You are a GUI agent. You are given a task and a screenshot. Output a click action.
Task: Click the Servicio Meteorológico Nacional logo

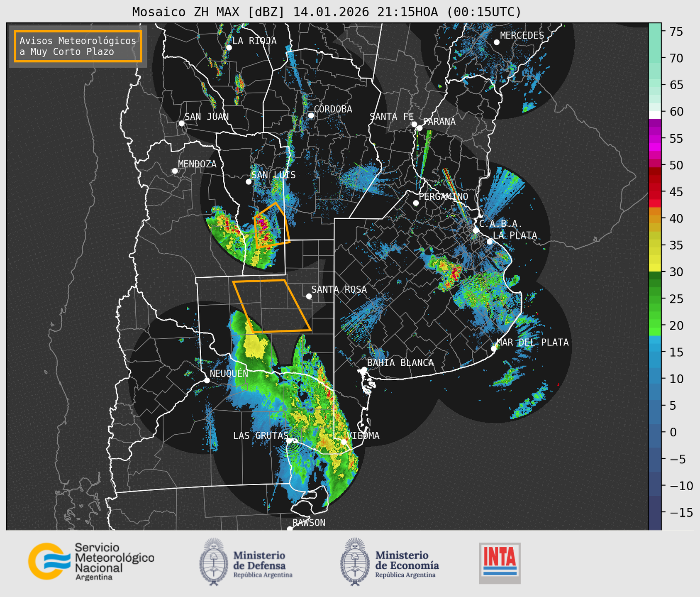91,561
